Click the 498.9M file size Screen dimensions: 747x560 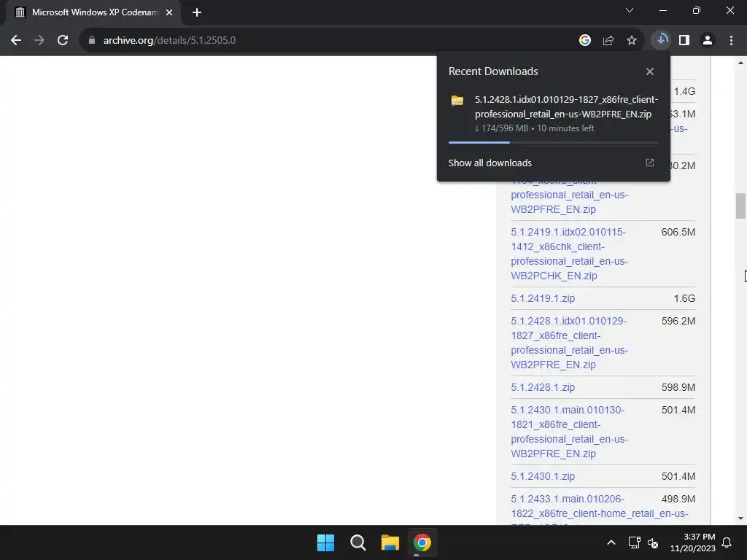(x=678, y=499)
